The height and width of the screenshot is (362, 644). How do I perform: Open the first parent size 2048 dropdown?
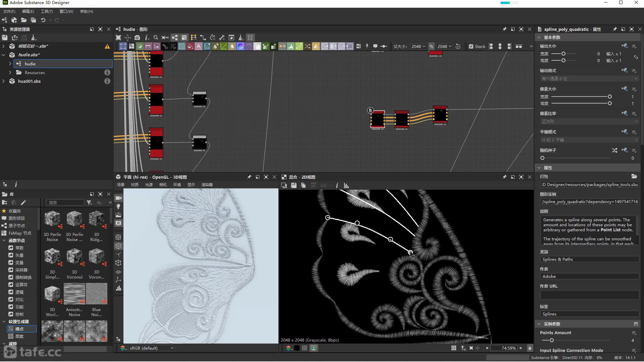click(x=418, y=47)
